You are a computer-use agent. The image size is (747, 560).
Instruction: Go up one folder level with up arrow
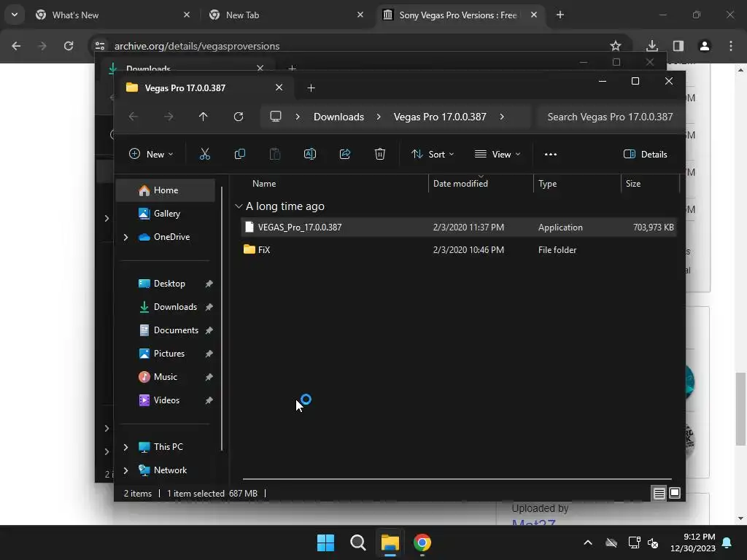[203, 117]
